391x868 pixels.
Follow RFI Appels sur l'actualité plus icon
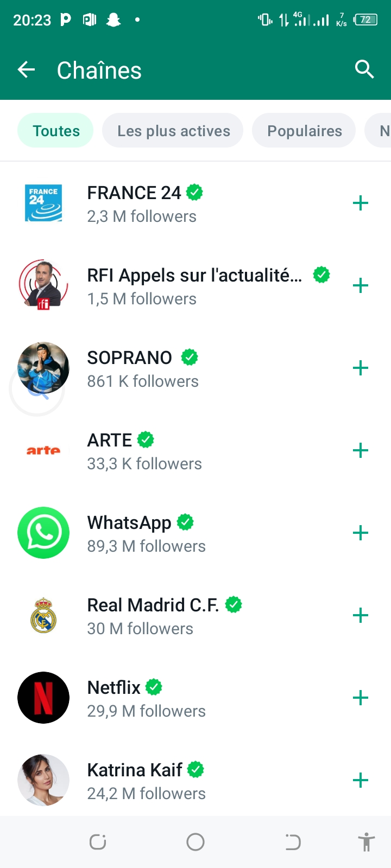tap(361, 286)
